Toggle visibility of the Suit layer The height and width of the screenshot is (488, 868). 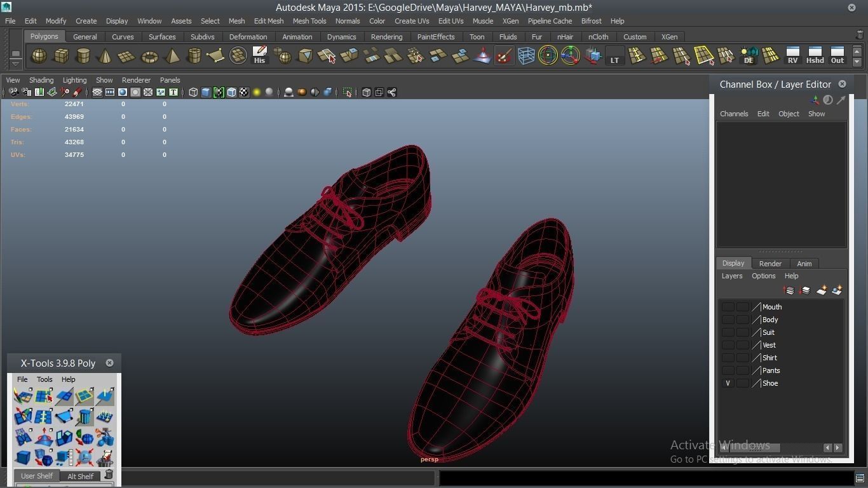(x=728, y=332)
